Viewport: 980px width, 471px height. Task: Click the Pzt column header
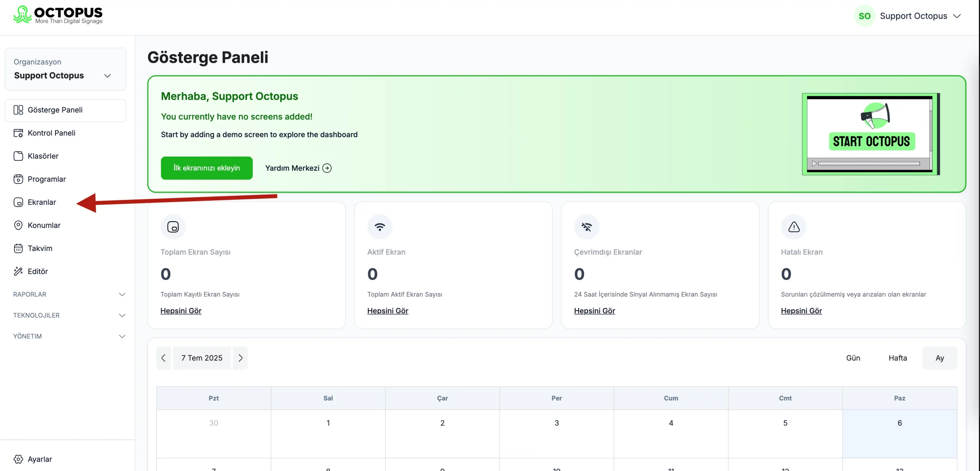[214, 398]
